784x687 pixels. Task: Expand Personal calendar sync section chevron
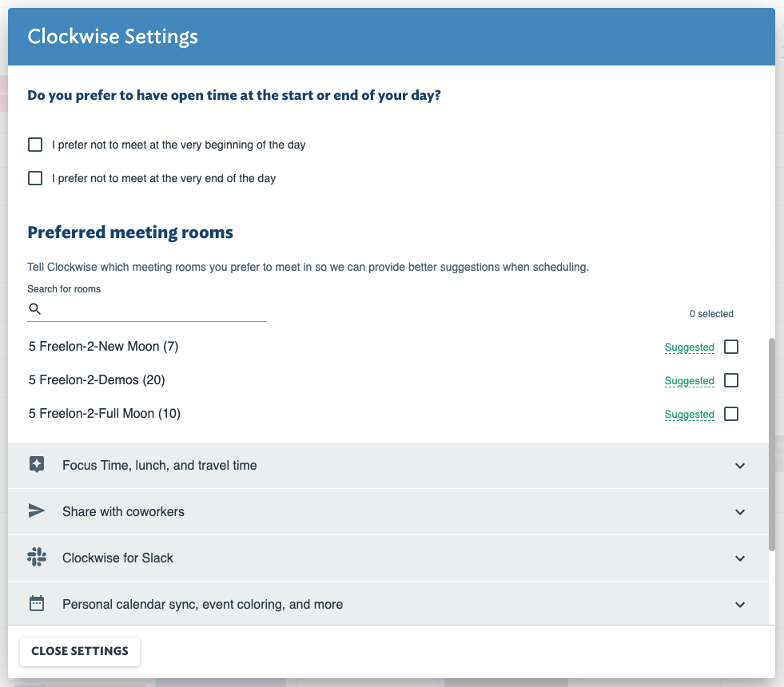point(740,605)
